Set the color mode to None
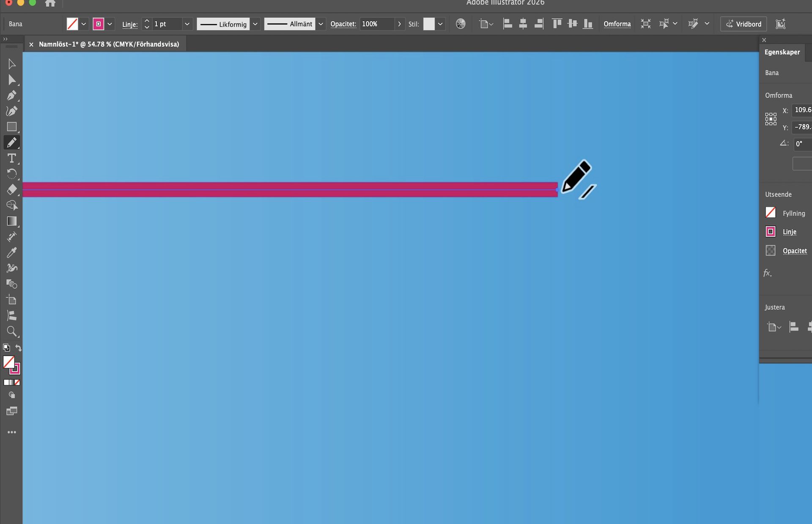Image resolution: width=812 pixels, height=524 pixels. [17, 382]
